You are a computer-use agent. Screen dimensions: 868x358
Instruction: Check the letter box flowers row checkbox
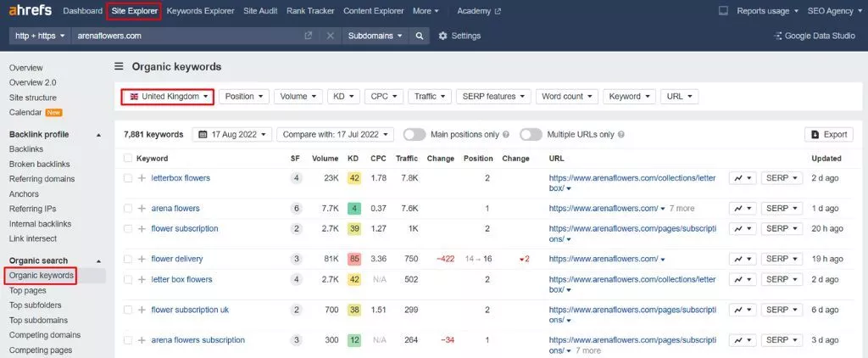pos(128,279)
